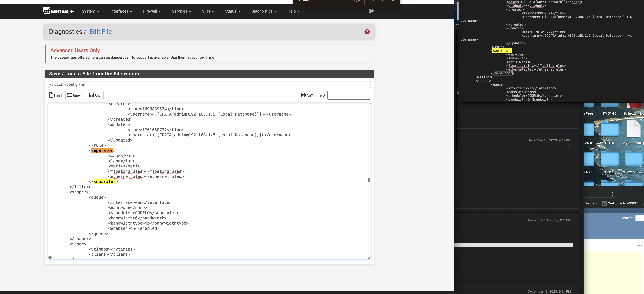The width and height of the screenshot is (644, 294).
Task: Open the Status menu
Action: pyautogui.click(x=232, y=11)
